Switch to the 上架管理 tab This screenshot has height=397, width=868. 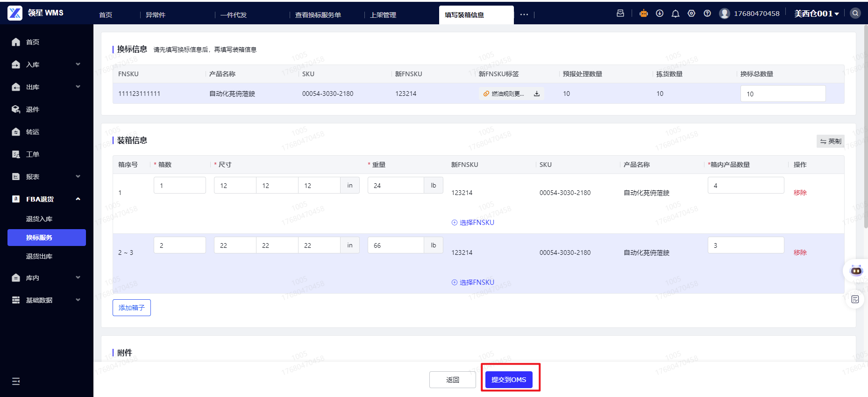click(x=383, y=15)
